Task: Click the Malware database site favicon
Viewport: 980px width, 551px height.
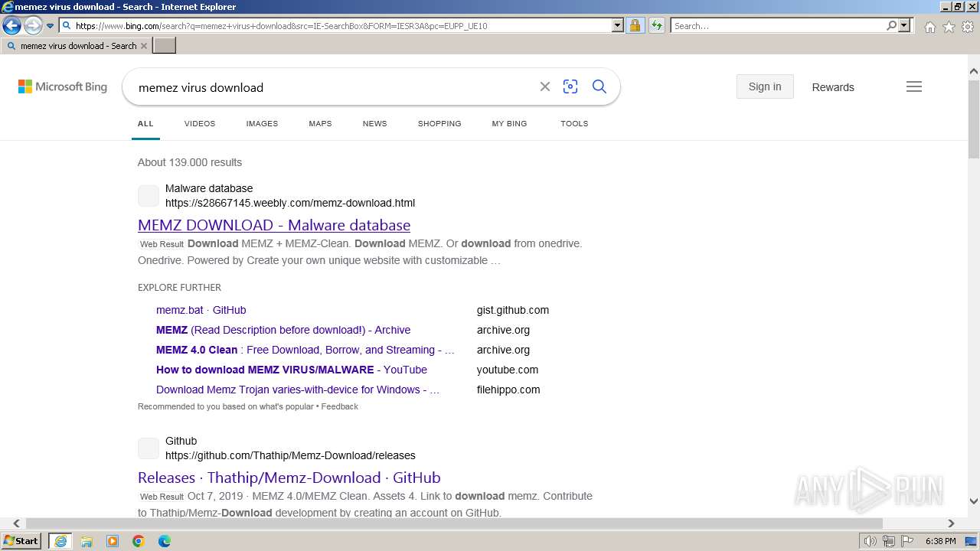Action: tap(149, 196)
